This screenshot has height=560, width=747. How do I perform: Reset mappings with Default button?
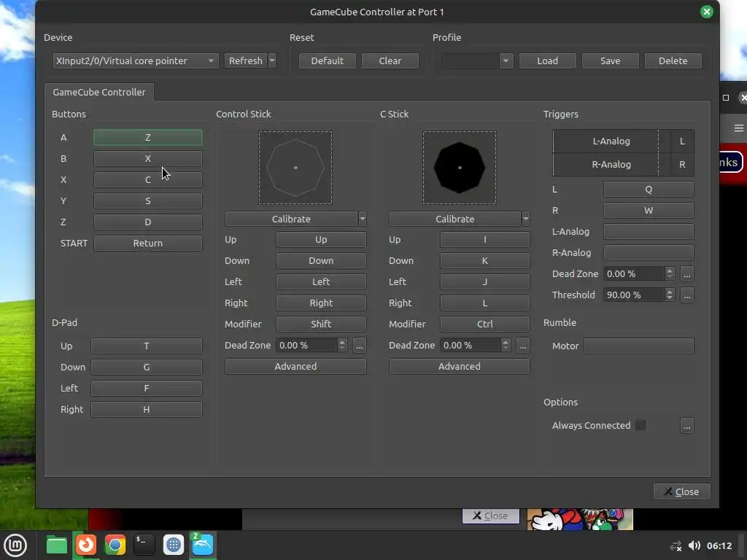point(328,61)
